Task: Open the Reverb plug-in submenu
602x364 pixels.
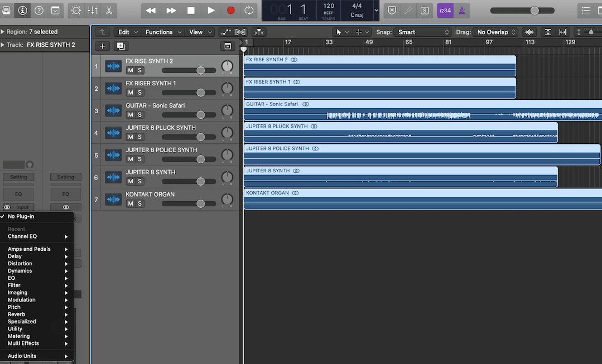Action: click(37, 314)
